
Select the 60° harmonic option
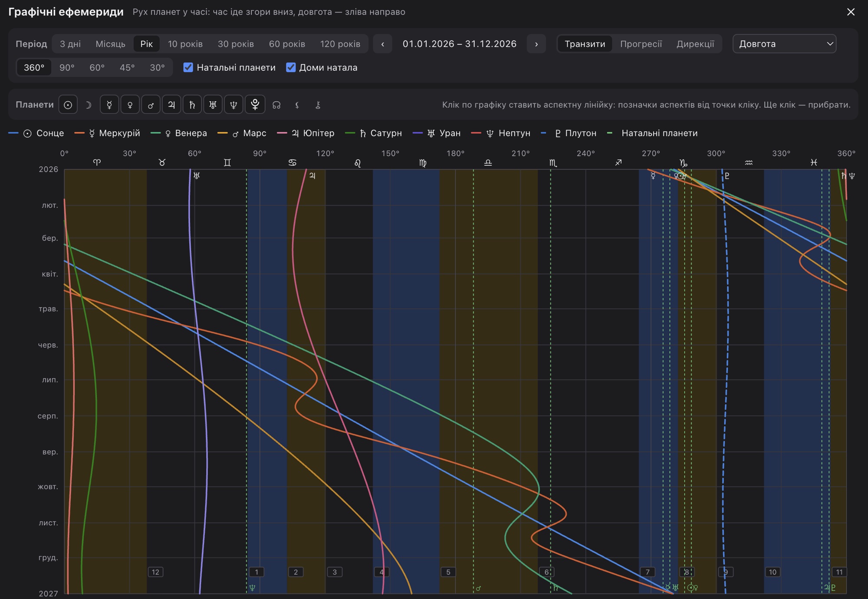tap(97, 68)
